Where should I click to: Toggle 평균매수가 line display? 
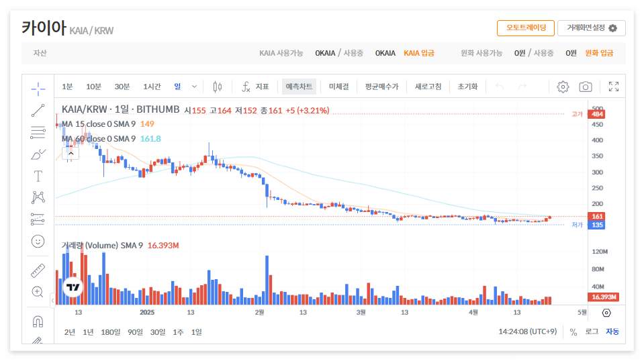point(381,87)
